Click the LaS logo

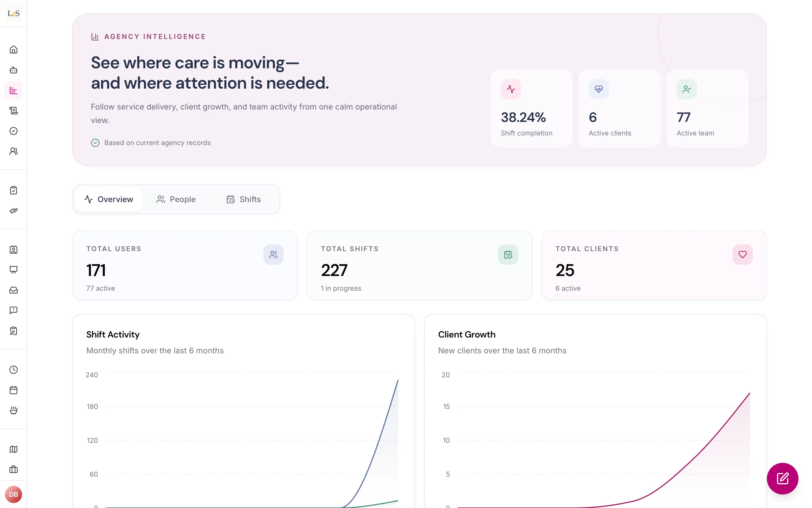pos(14,14)
